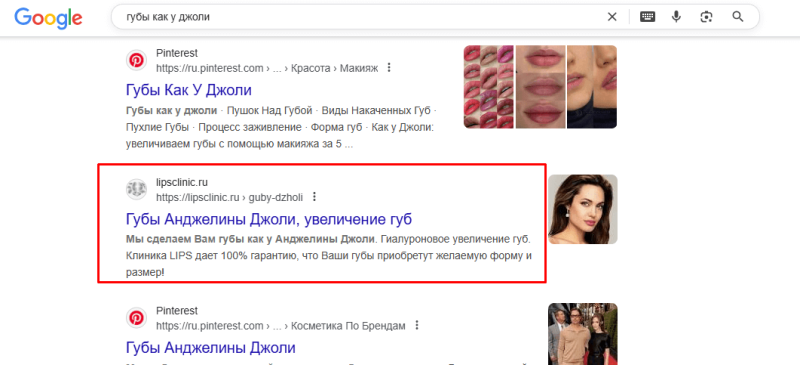
Task: Click the lipsclinic.ru site favicon
Action: coord(136,189)
